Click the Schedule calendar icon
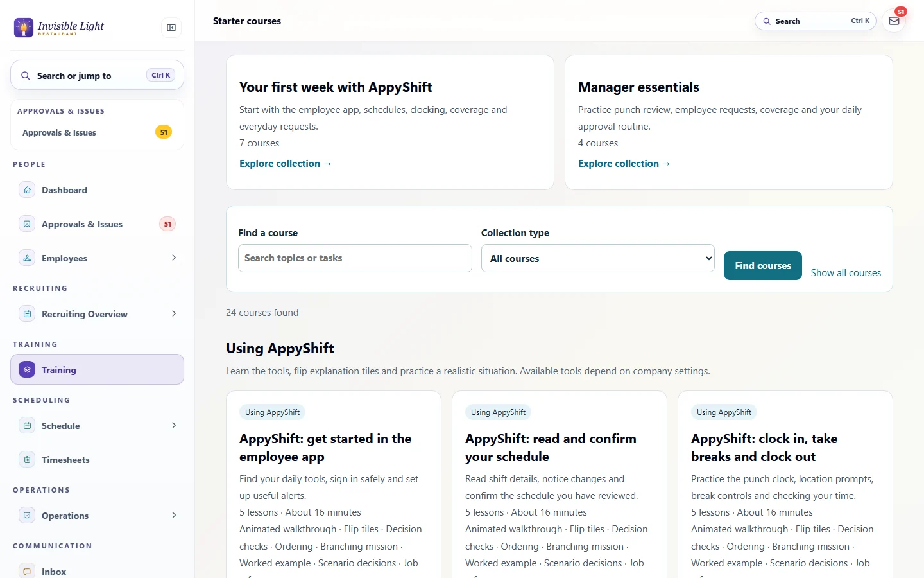Screen dimensions: 924x578 point(27,426)
